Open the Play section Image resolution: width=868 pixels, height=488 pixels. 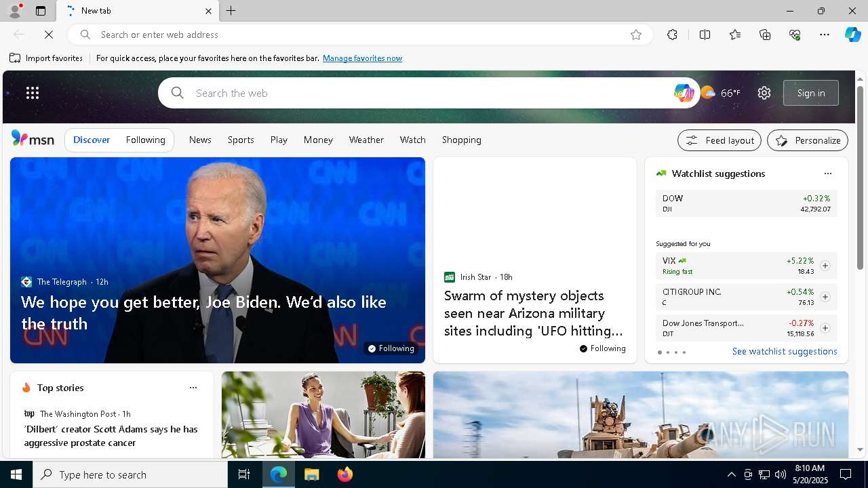pyautogui.click(x=279, y=140)
